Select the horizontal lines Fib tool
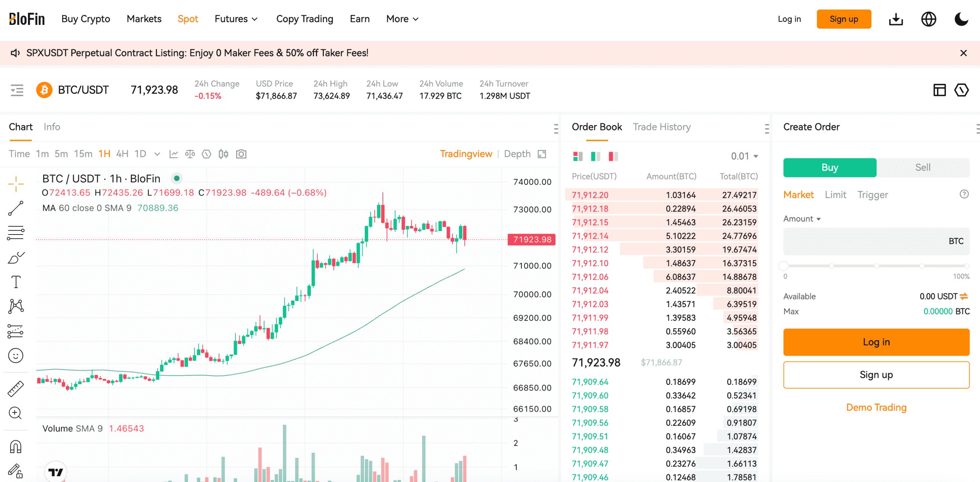Screen dimensions: 980x482 [x=16, y=233]
